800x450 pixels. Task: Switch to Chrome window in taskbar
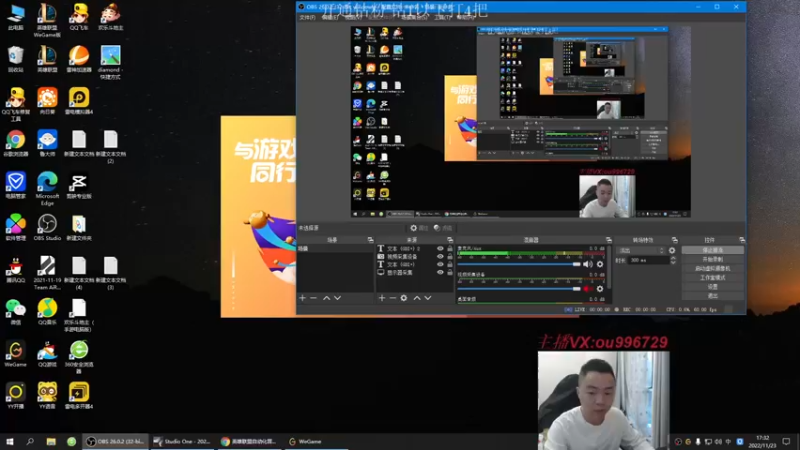point(249,442)
